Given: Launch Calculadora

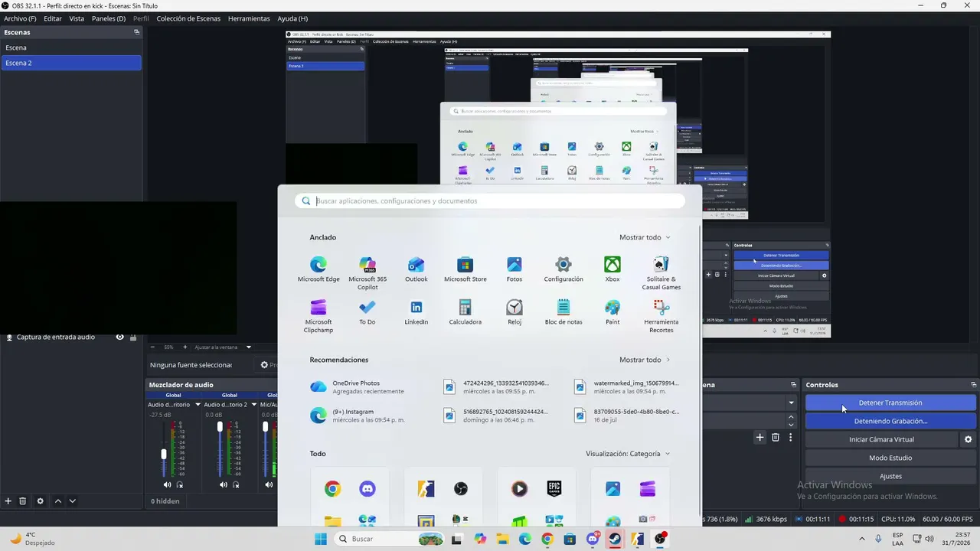Looking at the screenshot, I should [x=465, y=312].
